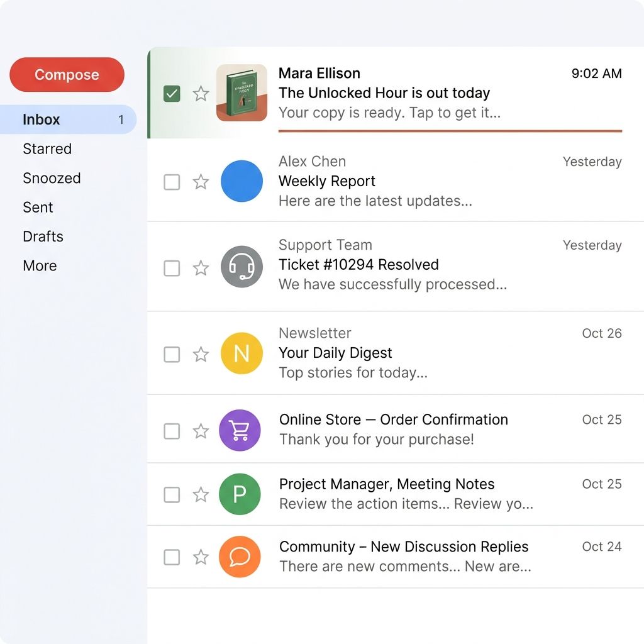This screenshot has width=644, height=644.
Task: Click the sender name 'Alex Chen'
Action: click(312, 162)
